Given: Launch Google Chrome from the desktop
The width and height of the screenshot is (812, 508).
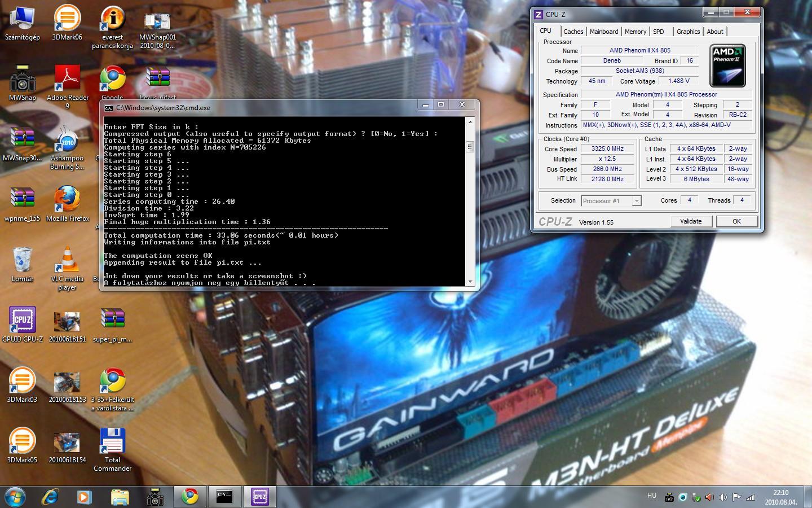Looking at the screenshot, I should coord(112,83).
